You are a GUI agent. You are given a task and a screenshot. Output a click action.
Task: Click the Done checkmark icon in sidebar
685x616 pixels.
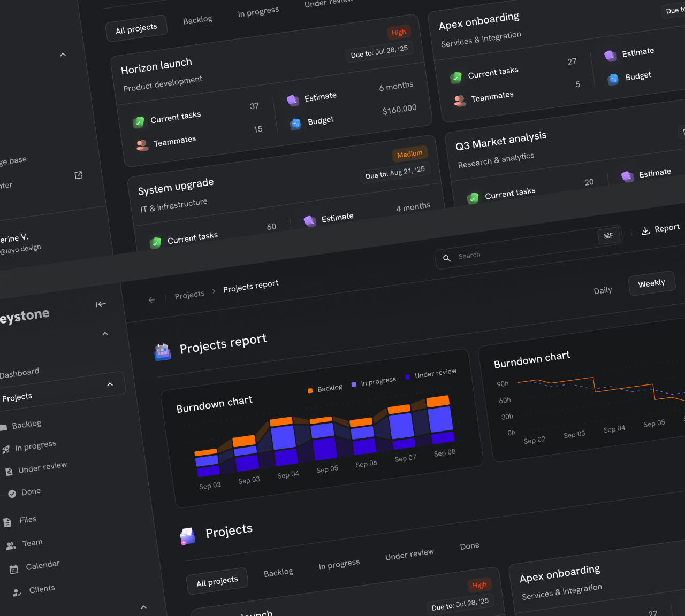coord(12,494)
